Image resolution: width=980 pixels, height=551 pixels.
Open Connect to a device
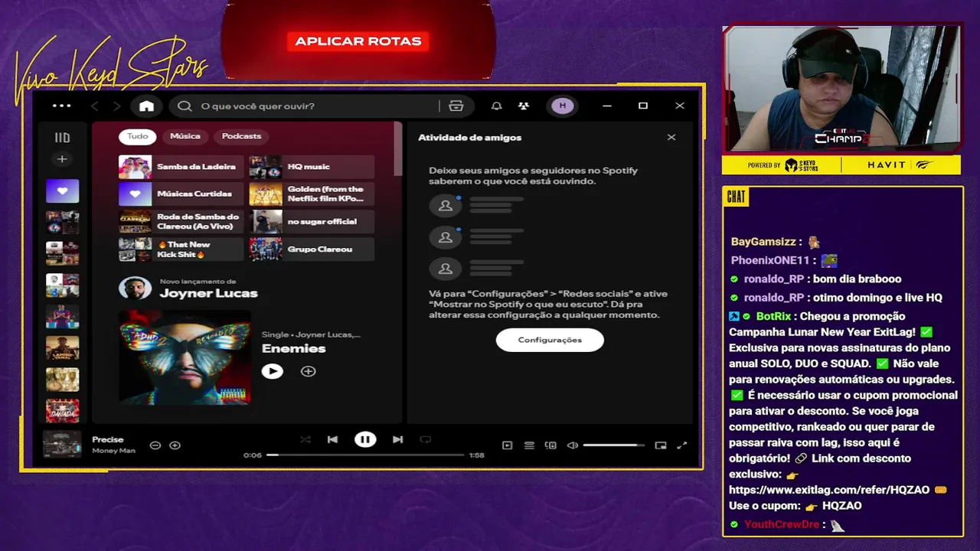pos(550,445)
